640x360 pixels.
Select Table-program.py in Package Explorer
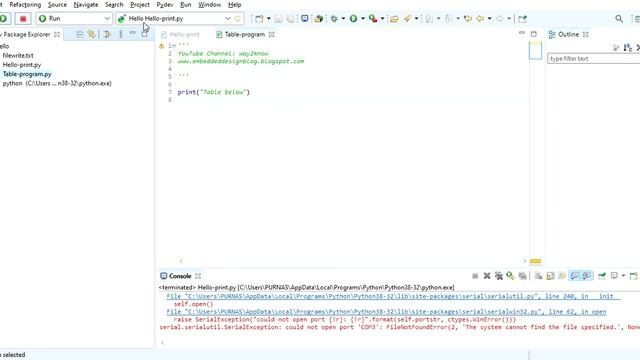coord(27,74)
